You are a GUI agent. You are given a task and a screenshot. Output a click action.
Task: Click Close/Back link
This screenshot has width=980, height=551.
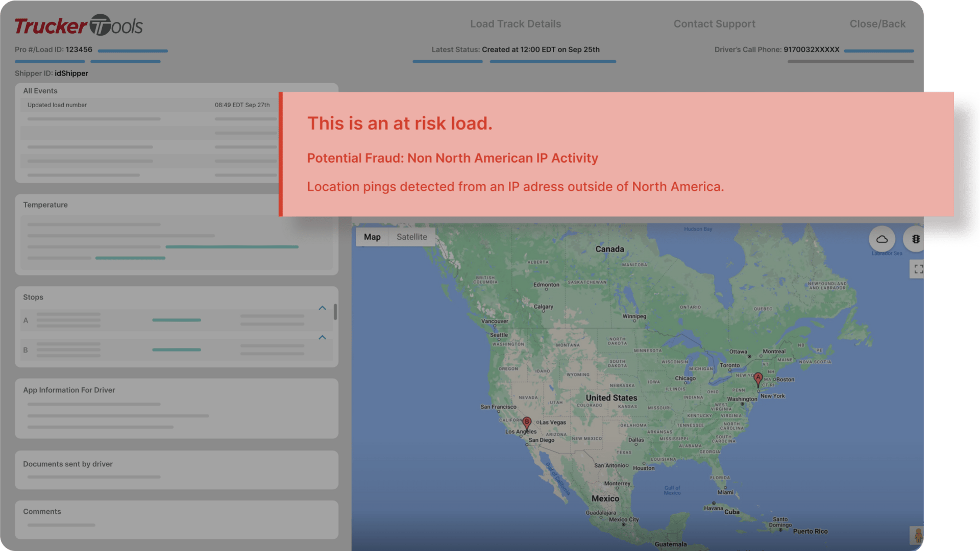tap(877, 24)
